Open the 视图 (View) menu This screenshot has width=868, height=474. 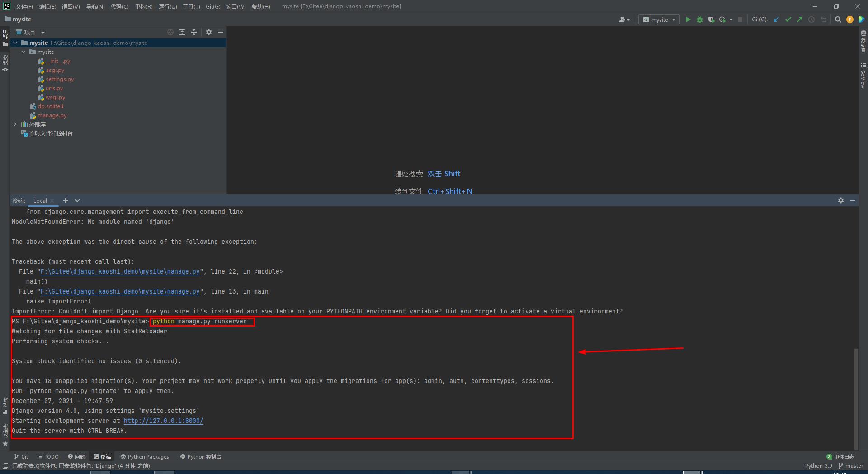pos(71,6)
